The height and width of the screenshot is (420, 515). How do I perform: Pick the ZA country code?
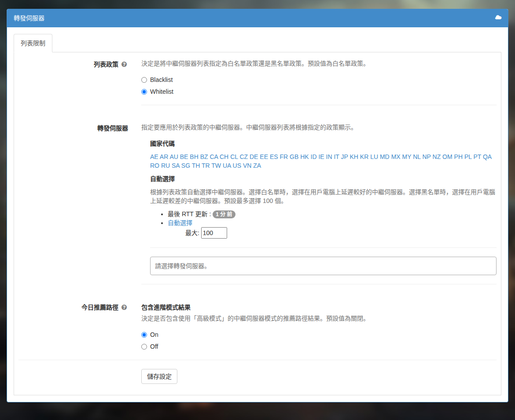(257, 166)
